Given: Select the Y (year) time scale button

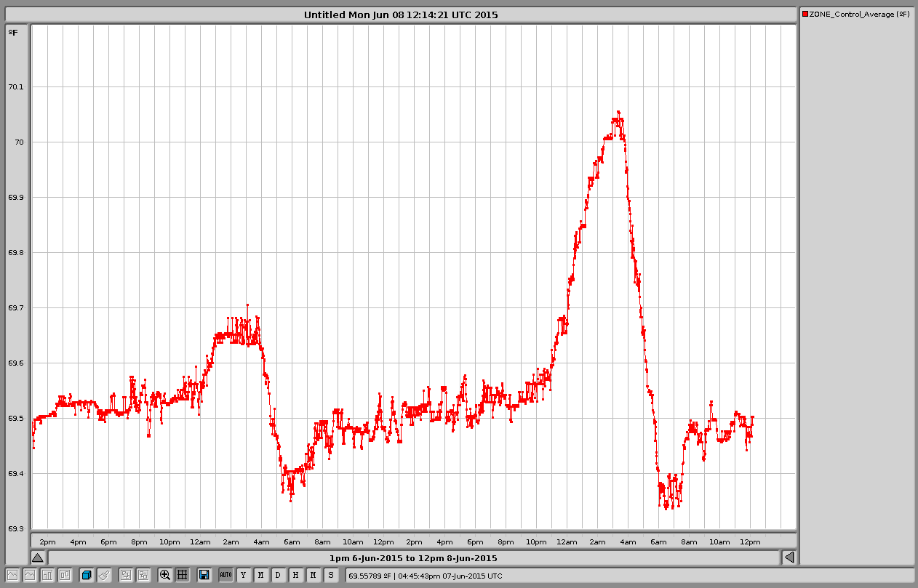Looking at the screenshot, I should 243,575.
